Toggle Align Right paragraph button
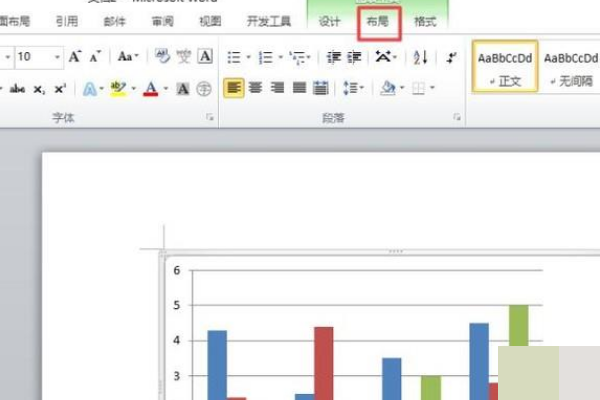600x400 pixels. (x=277, y=88)
